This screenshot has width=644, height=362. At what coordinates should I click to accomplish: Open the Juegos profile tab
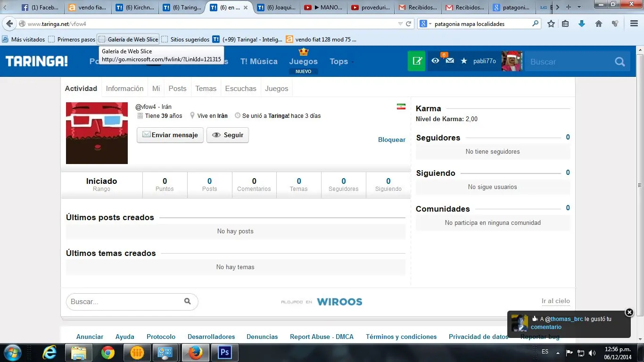(x=276, y=88)
